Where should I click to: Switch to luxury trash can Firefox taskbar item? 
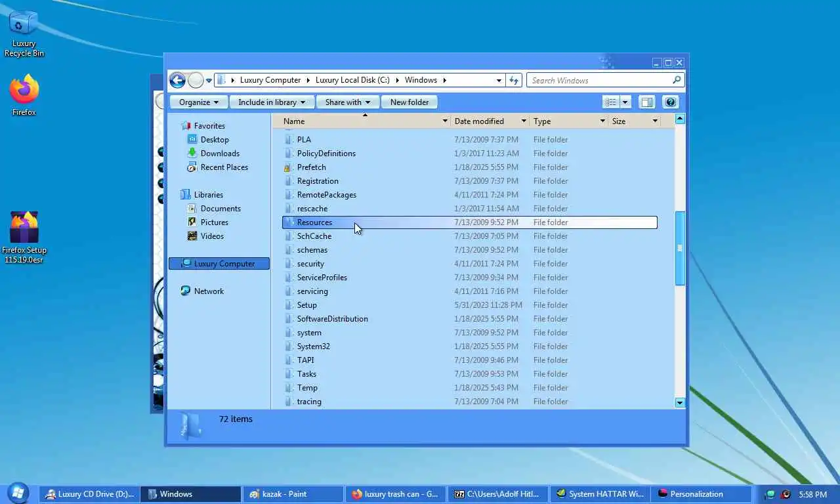click(x=395, y=494)
